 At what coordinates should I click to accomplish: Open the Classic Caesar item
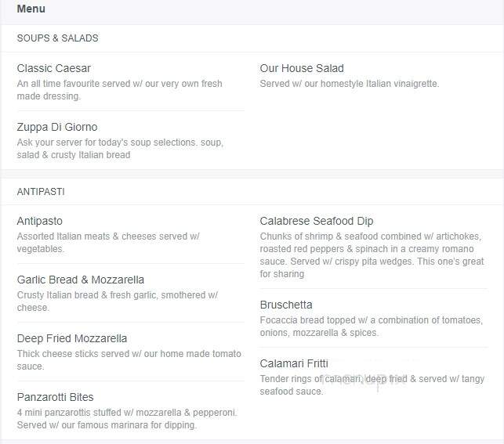tap(53, 68)
